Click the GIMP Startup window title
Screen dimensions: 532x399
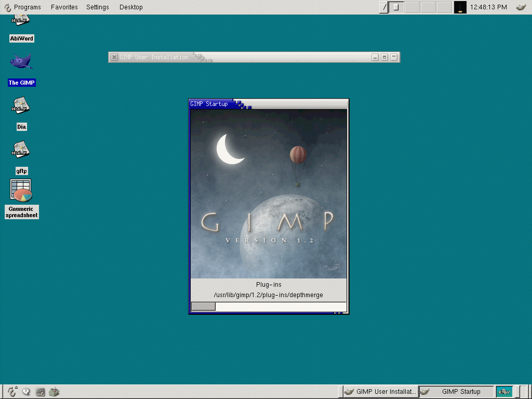(x=209, y=104)
